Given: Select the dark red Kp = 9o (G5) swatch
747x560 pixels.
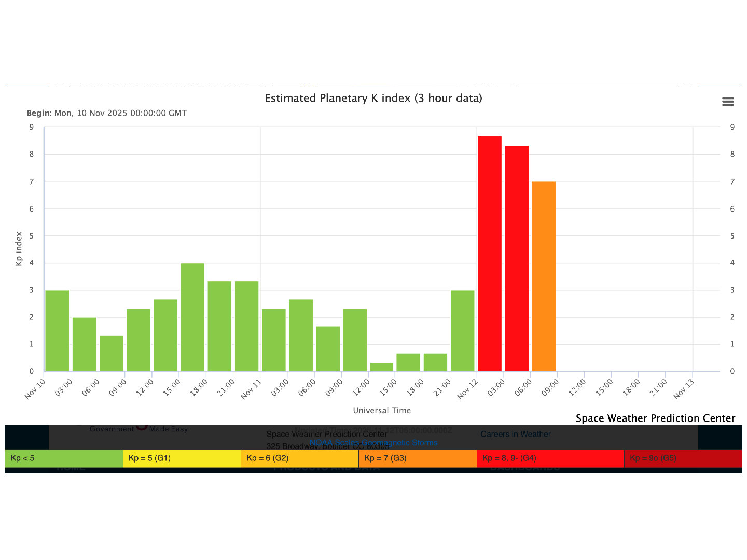Looking at the screenshot, I should [682, 458].
